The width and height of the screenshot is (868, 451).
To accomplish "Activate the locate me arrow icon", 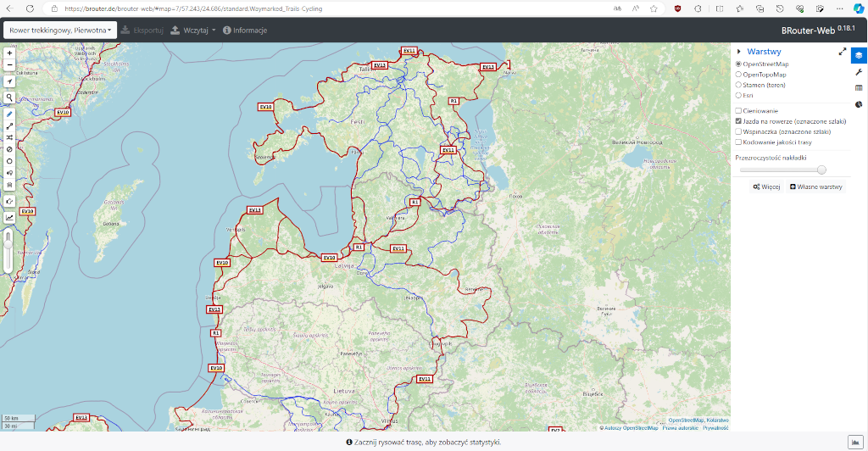I will pyautogui.click(x=9, y=82).
